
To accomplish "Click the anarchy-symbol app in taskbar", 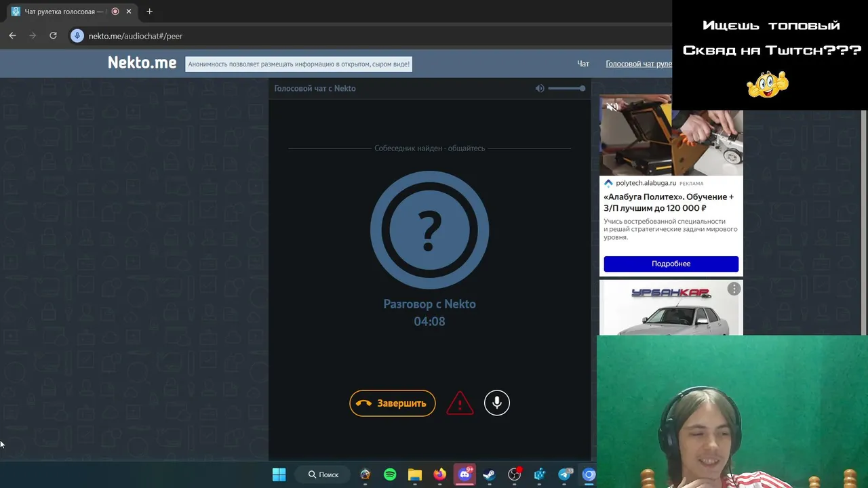I will click(366, 474).
